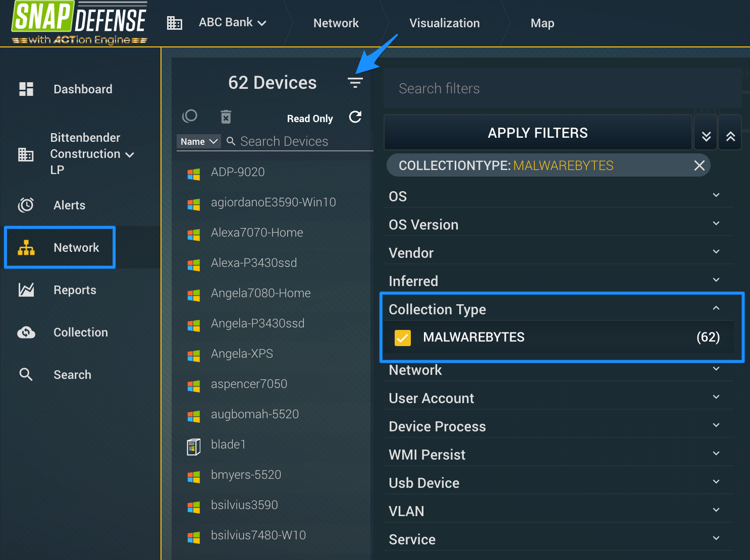
Task: Open the Map tab
Action: 543,23
